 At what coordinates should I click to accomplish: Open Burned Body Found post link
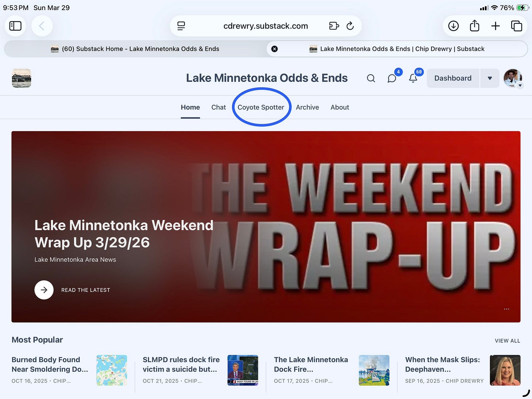[x=50, y=364]
